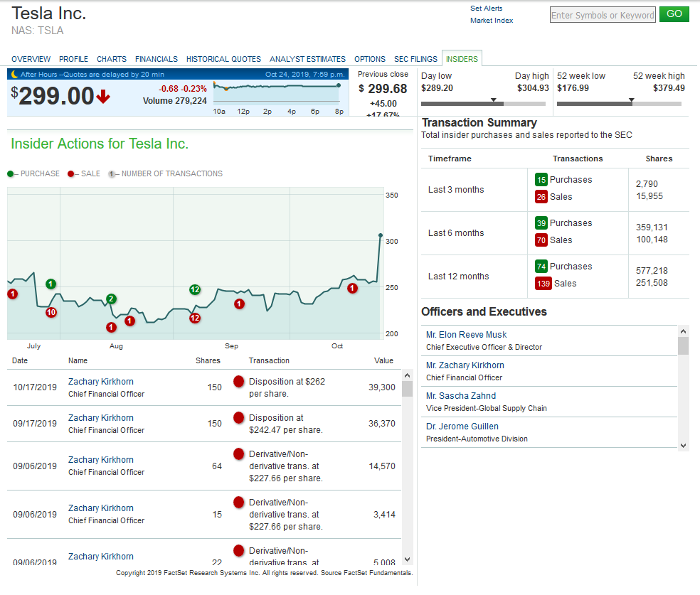The width and height of the screenshot is (700, 595).
Task: Focus the Enter Symbols or Keyword field
Action: click(x=603, y=15)
